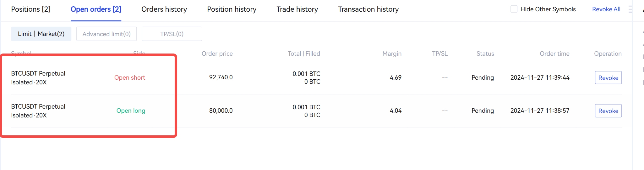The image size is (644, 170).
Task: Select the Limit | Market(2) filter
Action: 41,34
